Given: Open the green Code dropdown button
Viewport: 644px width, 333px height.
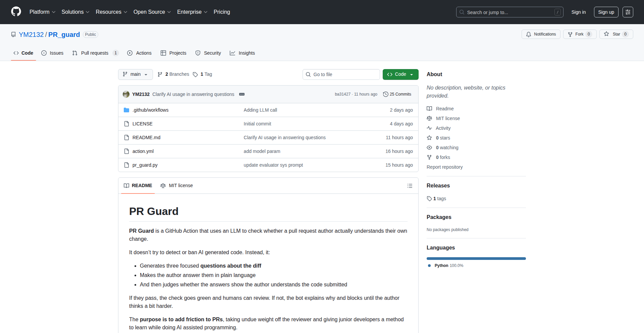Looking at the screenshot, I should 400,74.
